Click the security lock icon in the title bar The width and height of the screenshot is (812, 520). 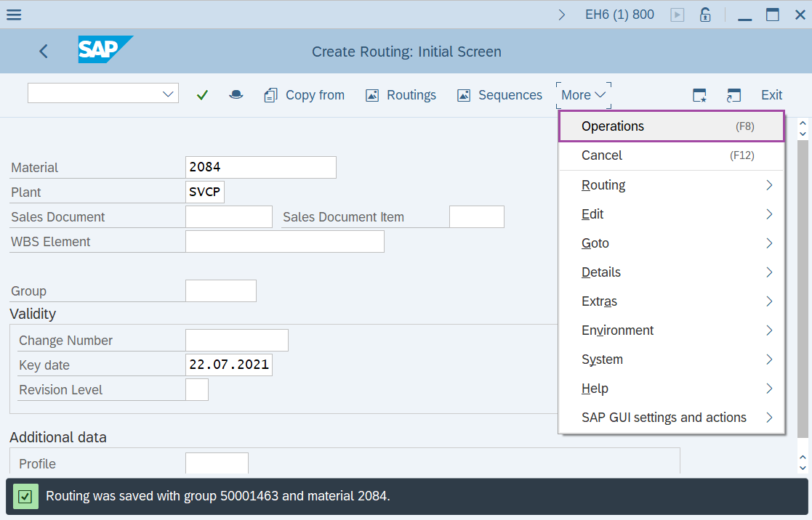click(x=704, y=14)
